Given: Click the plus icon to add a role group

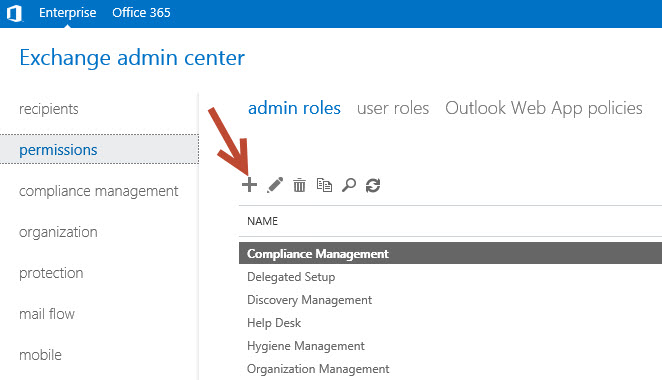Looking at the screenshot, I should click(249, 185).
